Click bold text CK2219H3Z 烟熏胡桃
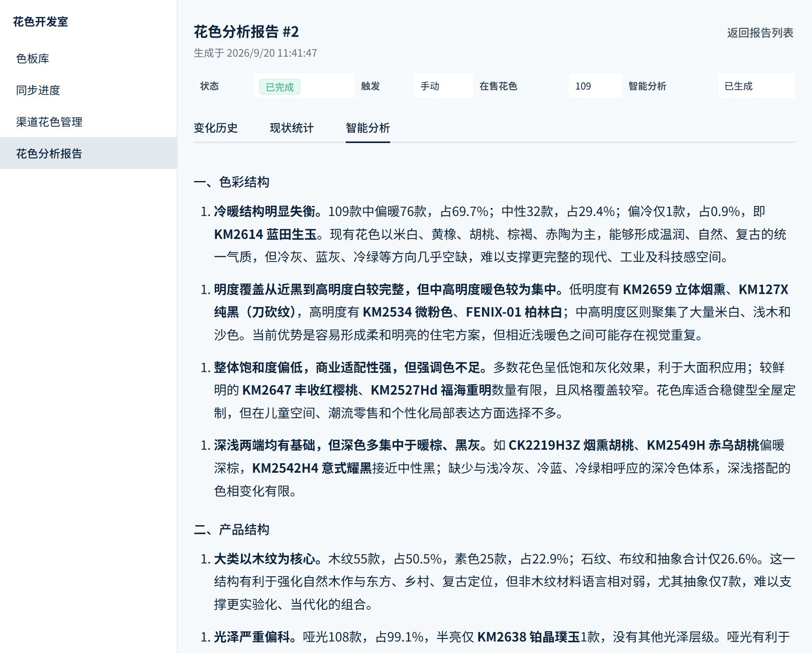This screenshot has width=812, height=653. click(571, 445)
